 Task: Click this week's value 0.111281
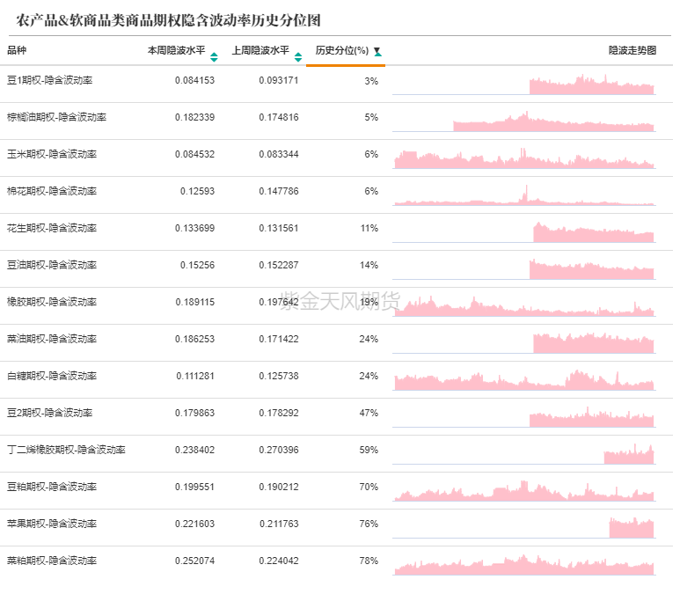(x=195, y=376)
